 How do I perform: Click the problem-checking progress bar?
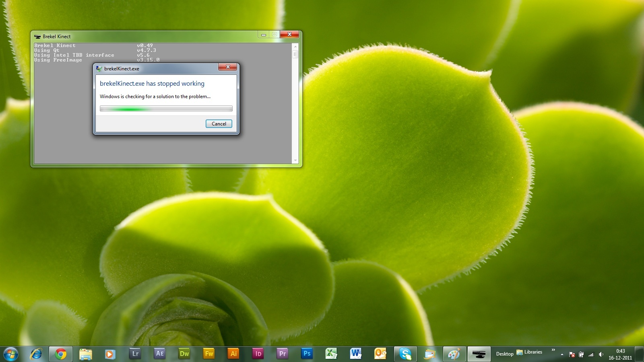coord(166,109)
